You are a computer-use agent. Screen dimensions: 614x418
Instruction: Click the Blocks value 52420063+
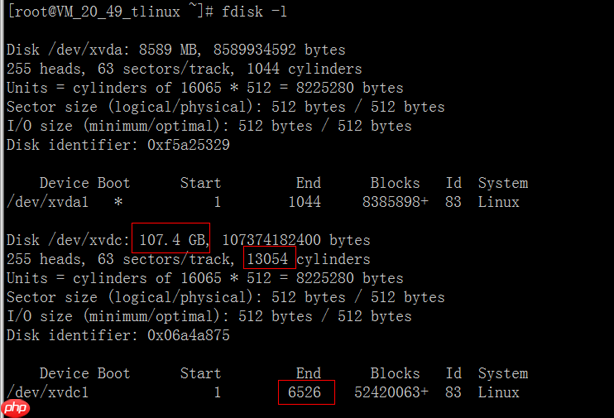tap(391, 393)
